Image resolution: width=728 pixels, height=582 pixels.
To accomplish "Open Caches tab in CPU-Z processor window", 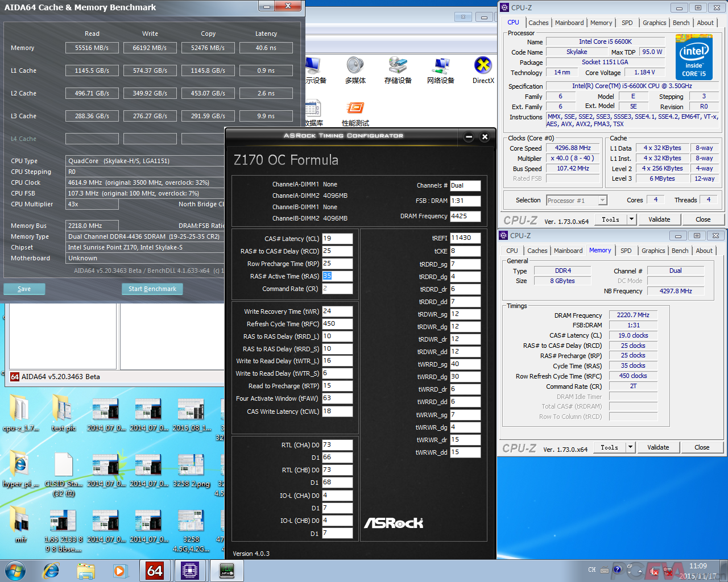I will click(x=539, y=23).
